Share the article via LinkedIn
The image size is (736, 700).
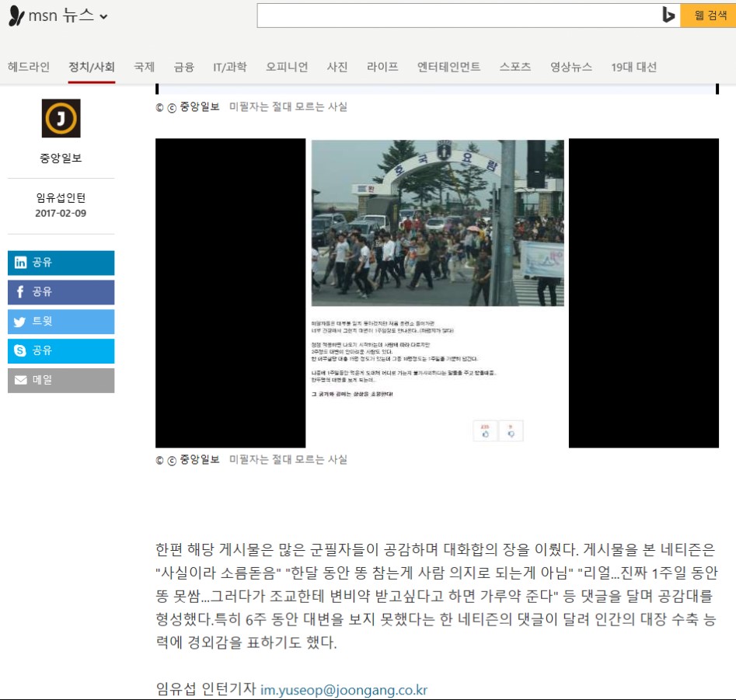[x=61, y=263]
